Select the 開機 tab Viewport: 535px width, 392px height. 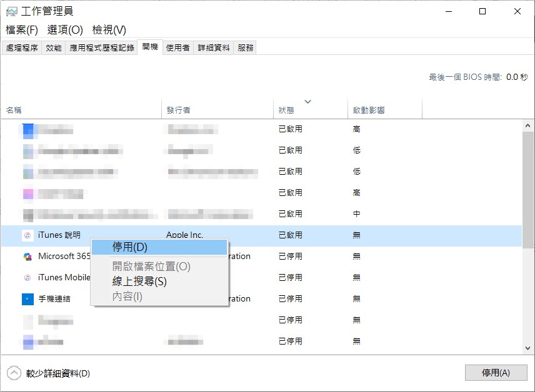(x=150, y=47)
